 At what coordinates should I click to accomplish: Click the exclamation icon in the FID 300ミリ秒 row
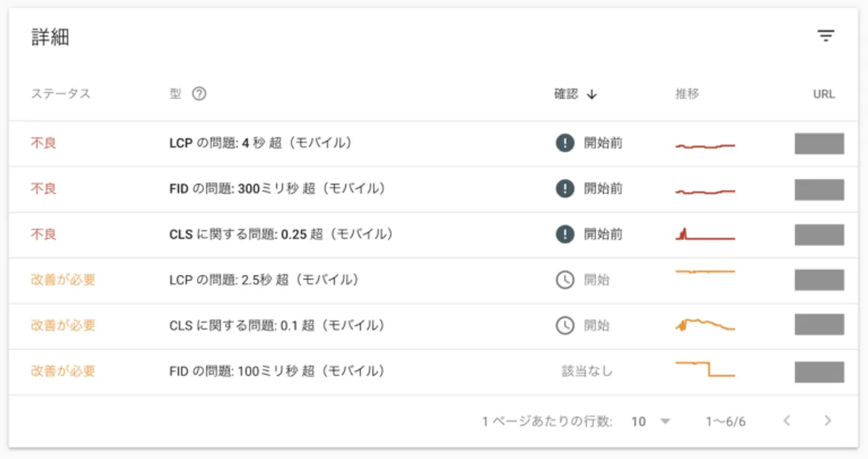[x=565, y=189]
